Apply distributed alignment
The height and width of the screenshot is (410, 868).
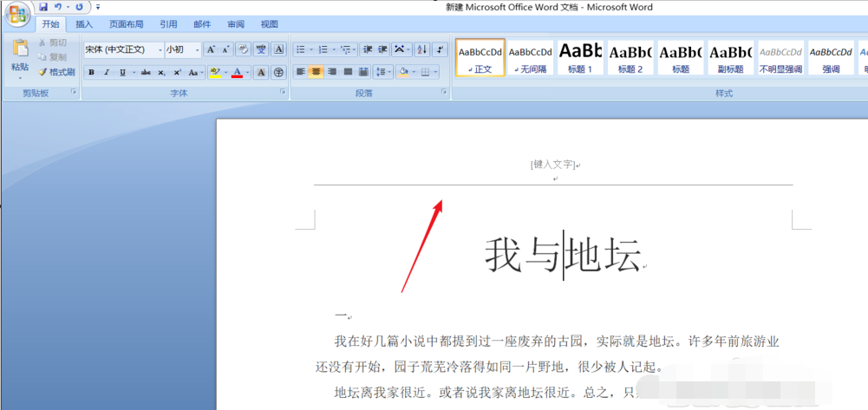point(363,72)
